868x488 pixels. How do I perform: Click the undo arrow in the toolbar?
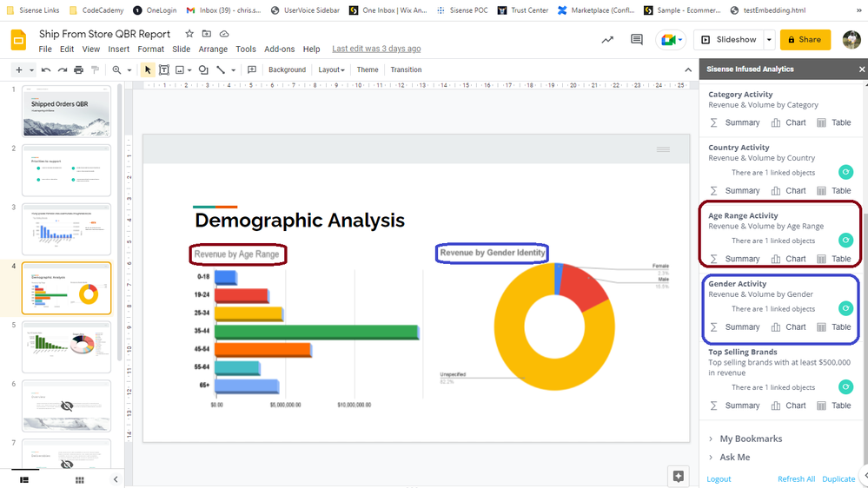(46, 69)
